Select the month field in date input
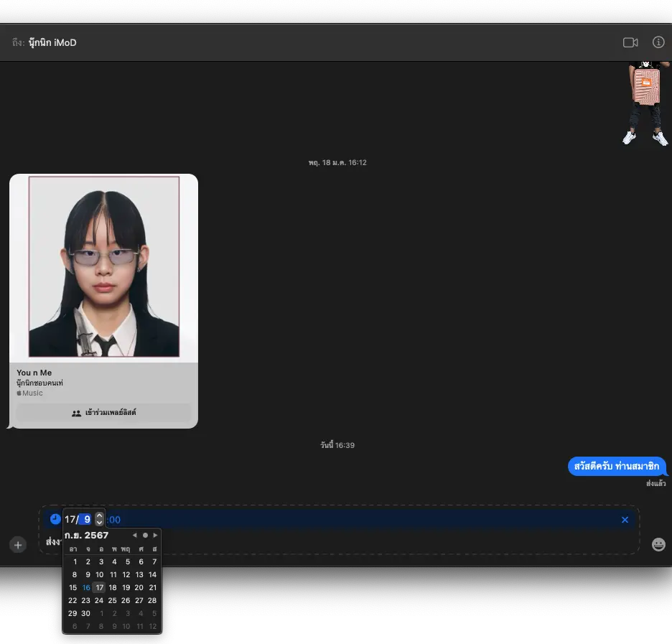Screen dimensions: 672x644 click(86, 519)
